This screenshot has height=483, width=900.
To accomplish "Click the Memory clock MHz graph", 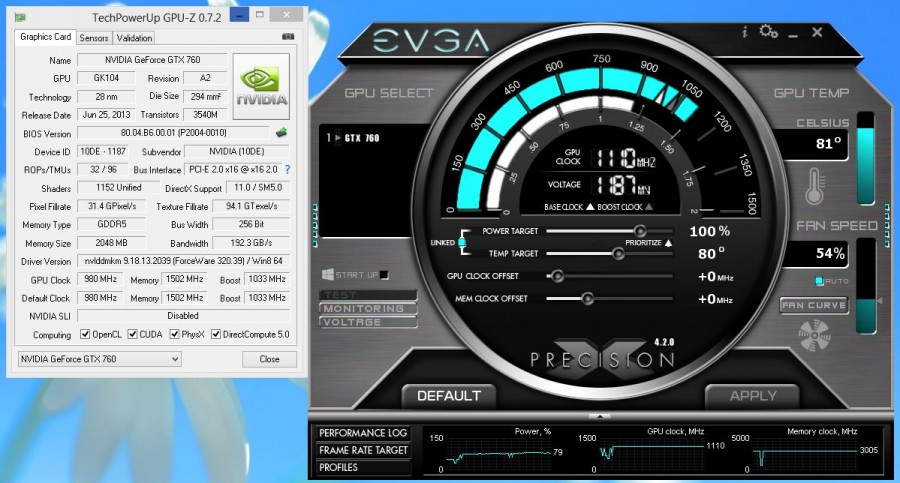I will coord(804,454).
